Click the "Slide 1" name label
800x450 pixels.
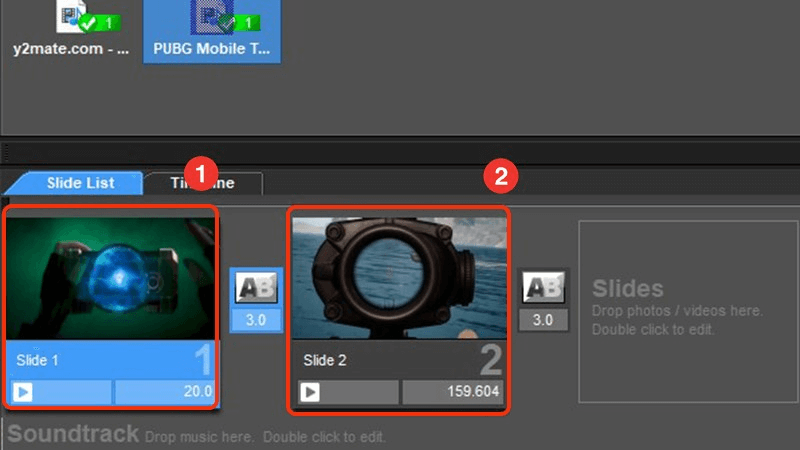click(x=38, y=359)
